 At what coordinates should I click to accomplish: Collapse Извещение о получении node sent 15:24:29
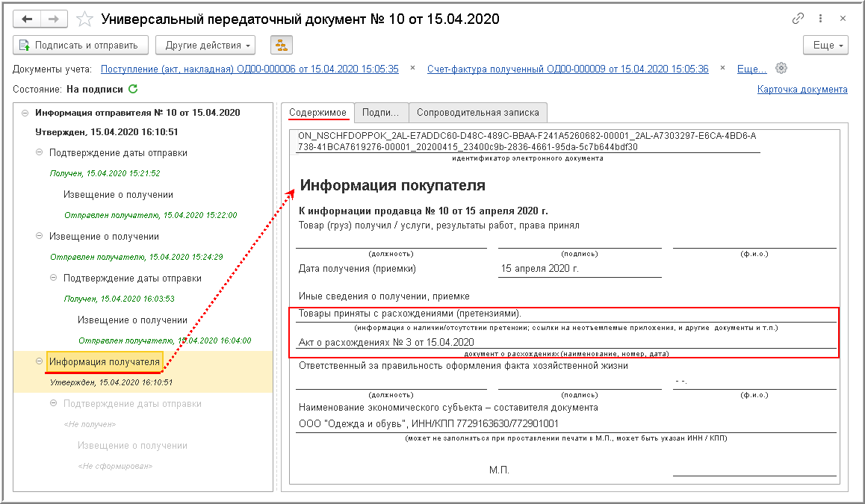click(x=39, y=236)
